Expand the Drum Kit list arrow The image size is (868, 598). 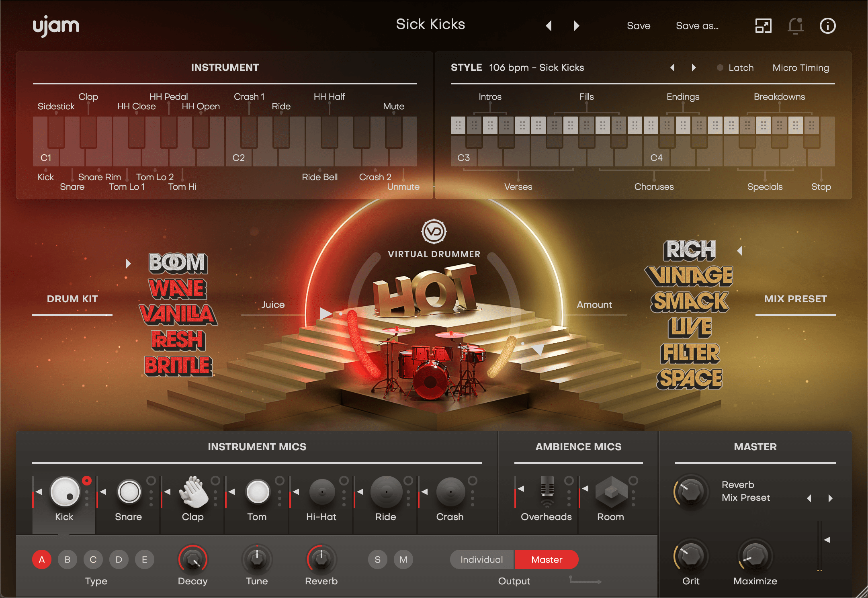coord(129,264)
